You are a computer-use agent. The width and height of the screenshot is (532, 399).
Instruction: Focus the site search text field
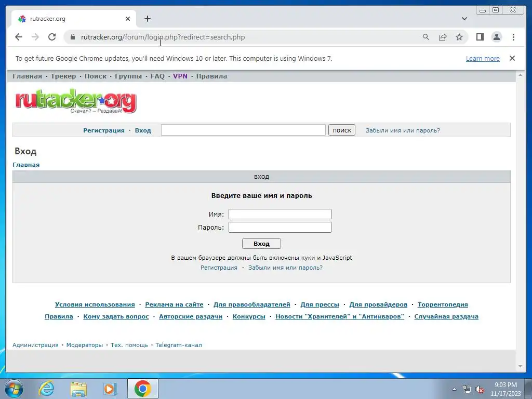point(243,130)
